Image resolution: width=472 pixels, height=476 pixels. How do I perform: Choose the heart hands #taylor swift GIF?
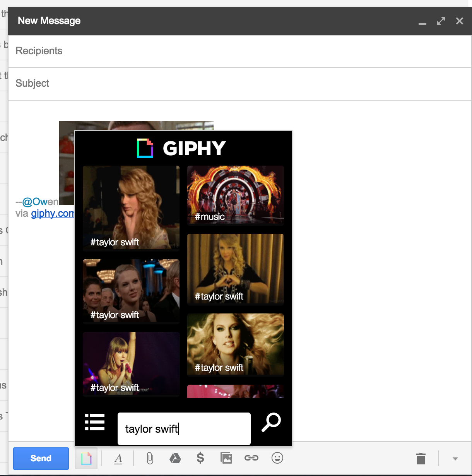pos(235,269)
